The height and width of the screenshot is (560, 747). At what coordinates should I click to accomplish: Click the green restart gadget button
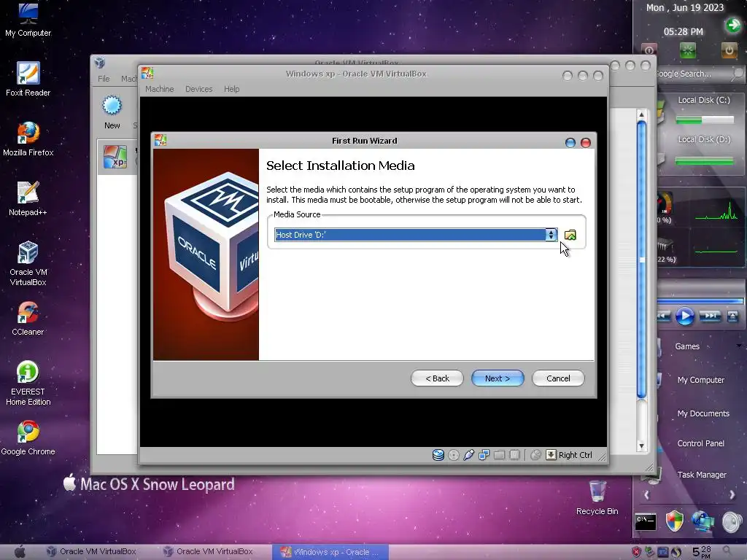point(687,50)
